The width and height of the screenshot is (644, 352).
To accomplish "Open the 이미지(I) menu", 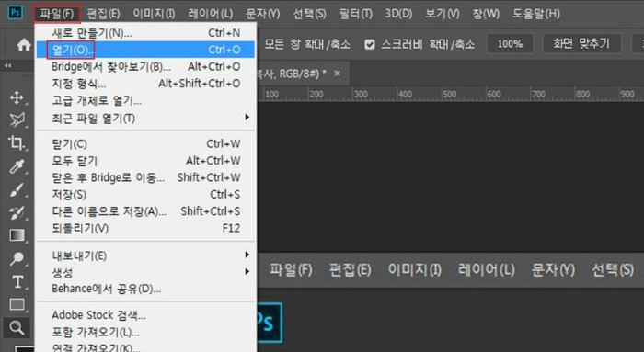I will (154, 14).
